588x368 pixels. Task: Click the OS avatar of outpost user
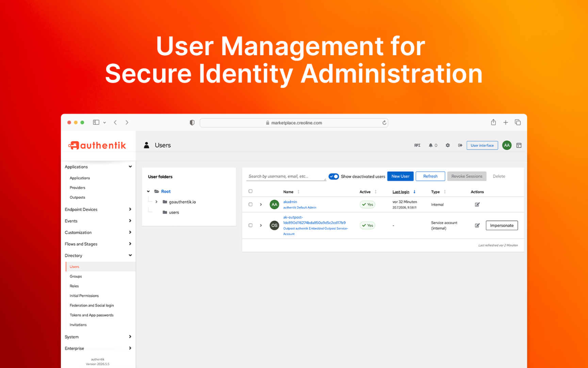(274, 226)
